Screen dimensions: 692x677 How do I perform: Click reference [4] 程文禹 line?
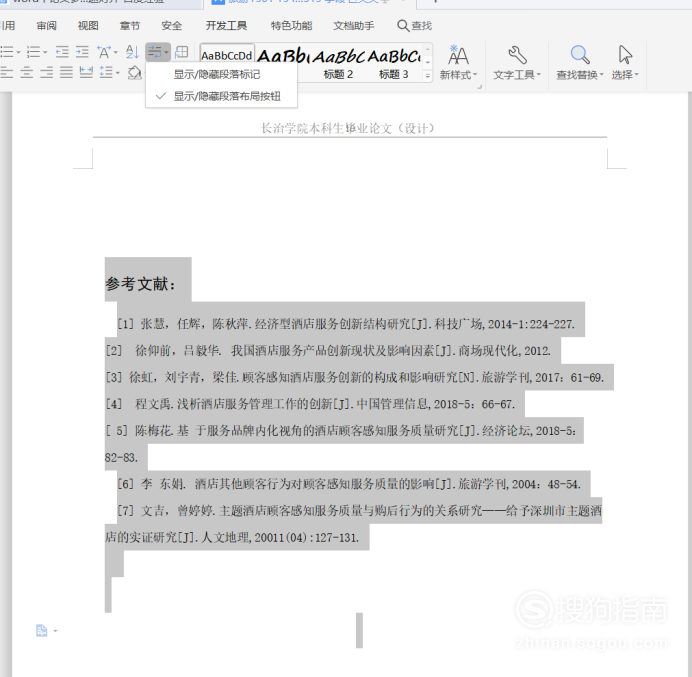(310, 404)
